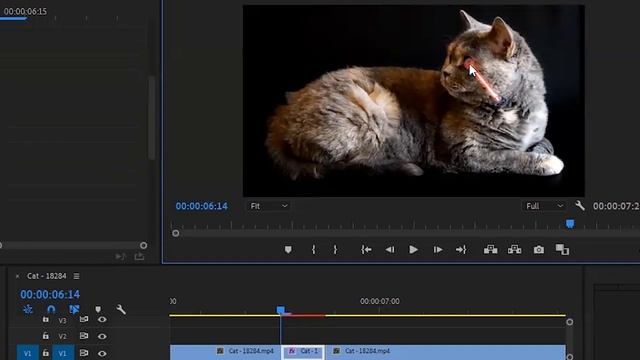This screenshot has width=640, height=360.
Task: Toggle V1 track targeting
Action: (63, 353)
